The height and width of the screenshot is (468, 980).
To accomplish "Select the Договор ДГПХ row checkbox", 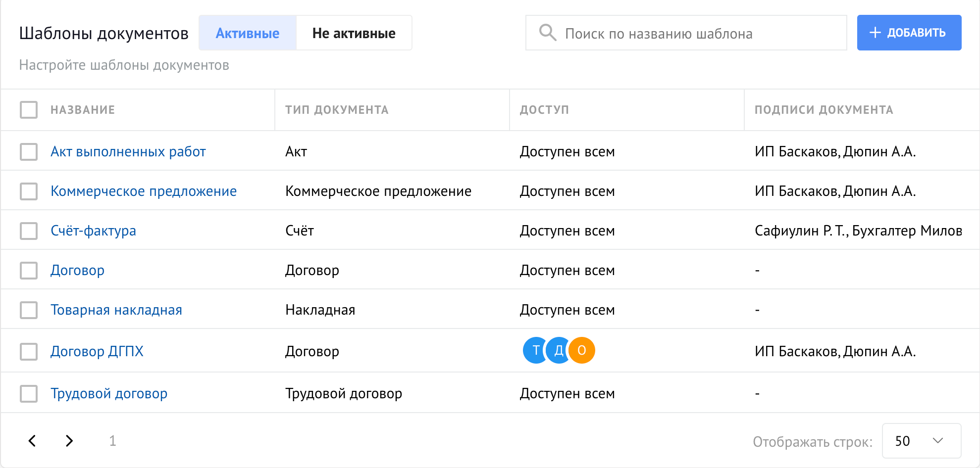I will coord(29,351).
